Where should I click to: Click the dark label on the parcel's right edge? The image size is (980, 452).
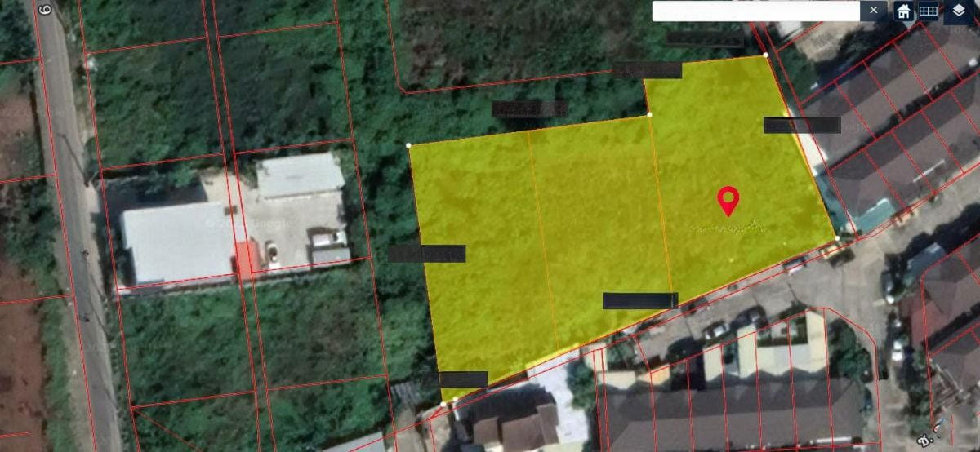click(801, 125)
